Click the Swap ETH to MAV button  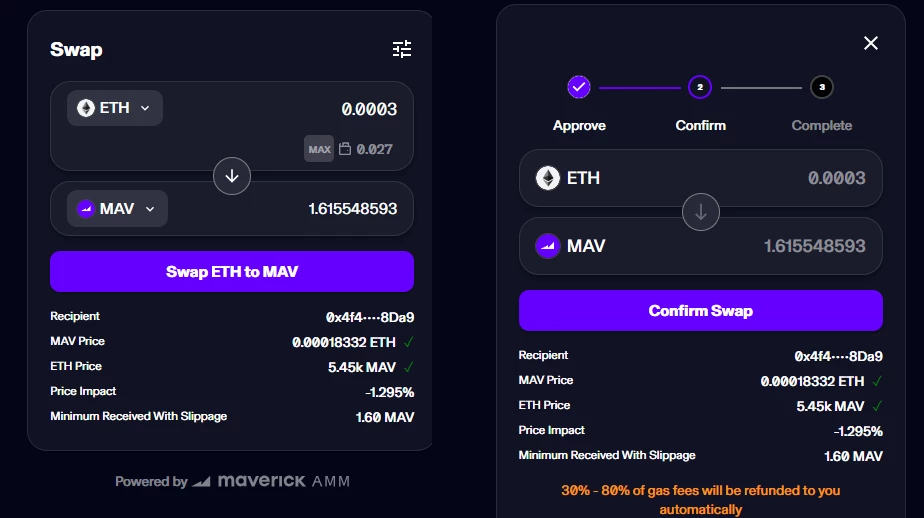232,272
